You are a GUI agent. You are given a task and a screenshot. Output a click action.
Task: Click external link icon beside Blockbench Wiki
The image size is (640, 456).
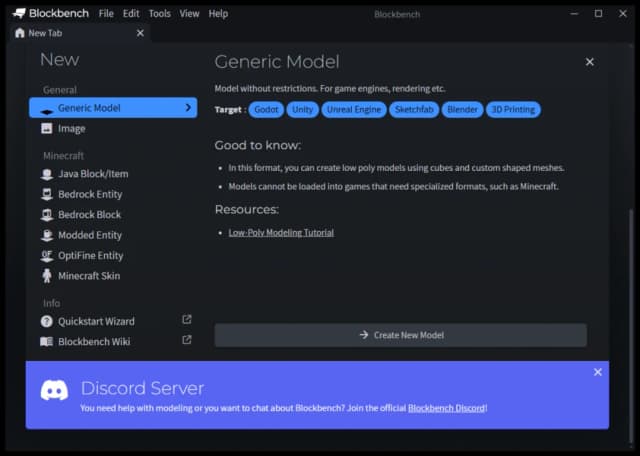pos(187,340)
